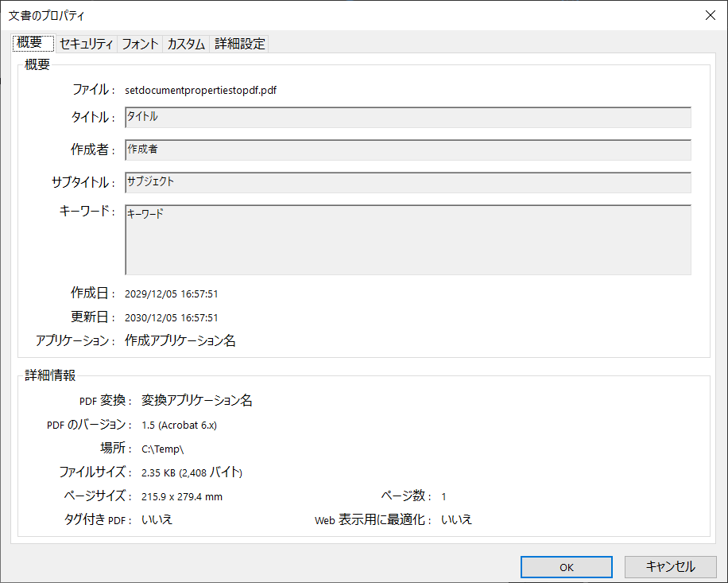This screenshot has height=583, width=728.
Task: Click PDF version 1.5 (Acrobat 6.x)
Action: (x=179, y=425)
